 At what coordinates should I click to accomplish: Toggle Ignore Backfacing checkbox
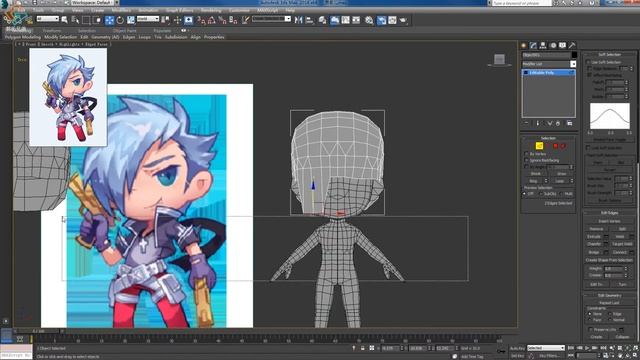[527, 160]
